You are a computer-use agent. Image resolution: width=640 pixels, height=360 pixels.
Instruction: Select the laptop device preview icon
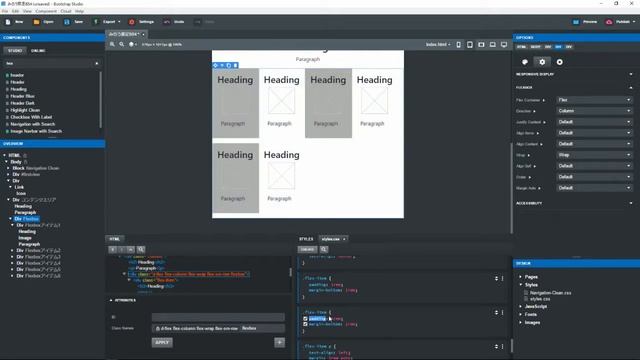coord(493,44)
